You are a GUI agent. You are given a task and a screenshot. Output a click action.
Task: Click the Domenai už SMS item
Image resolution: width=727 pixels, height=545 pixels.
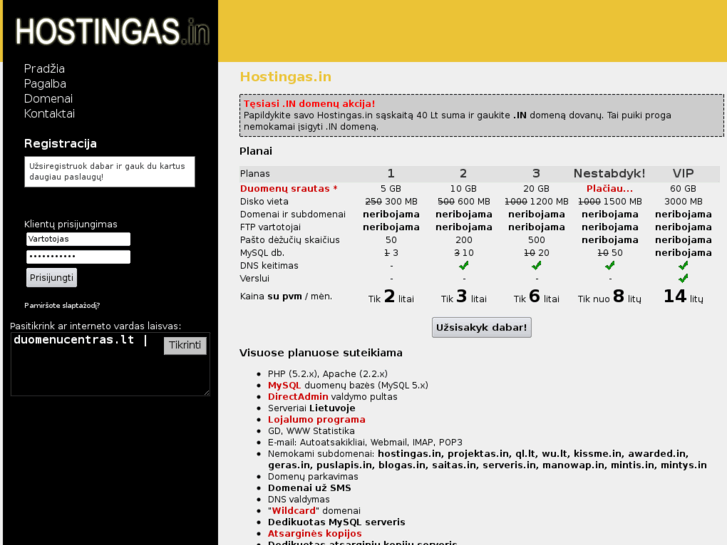(x=309, y=487)
